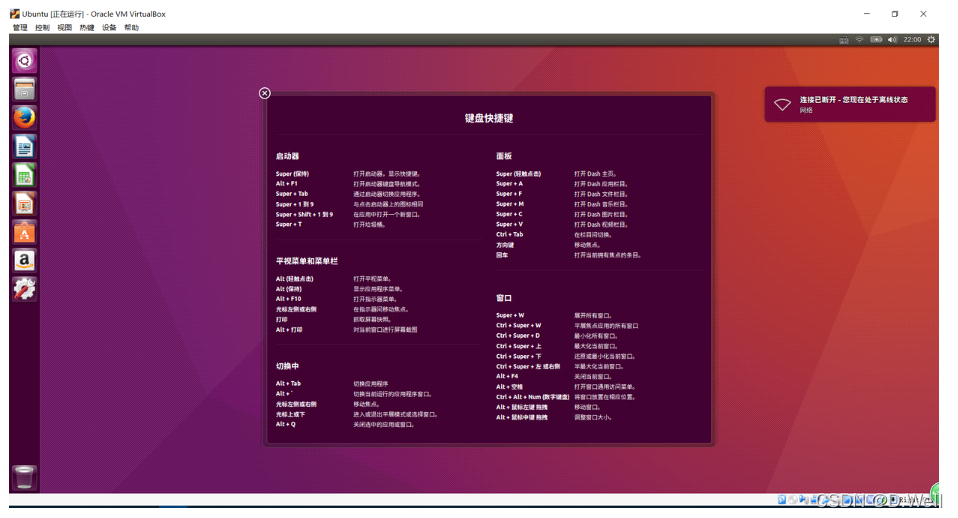958x518 pixels.
Task: Open the Wi-Fi network indicator menu
Action: tap(860, 40)
